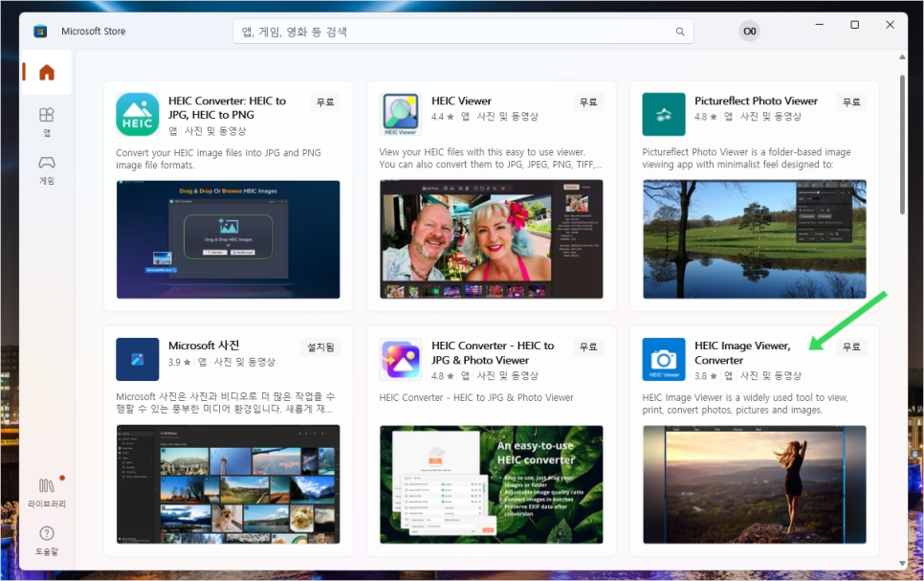Click 무료 button for HEIC Viewer
The image size is (924, 581).
click(x=588, y=102)
